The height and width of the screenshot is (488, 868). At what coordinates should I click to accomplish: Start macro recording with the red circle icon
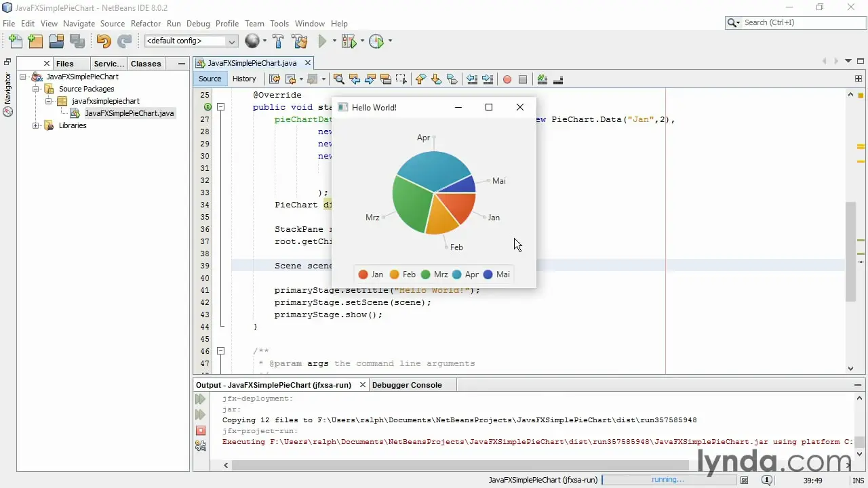coord(507,79)
